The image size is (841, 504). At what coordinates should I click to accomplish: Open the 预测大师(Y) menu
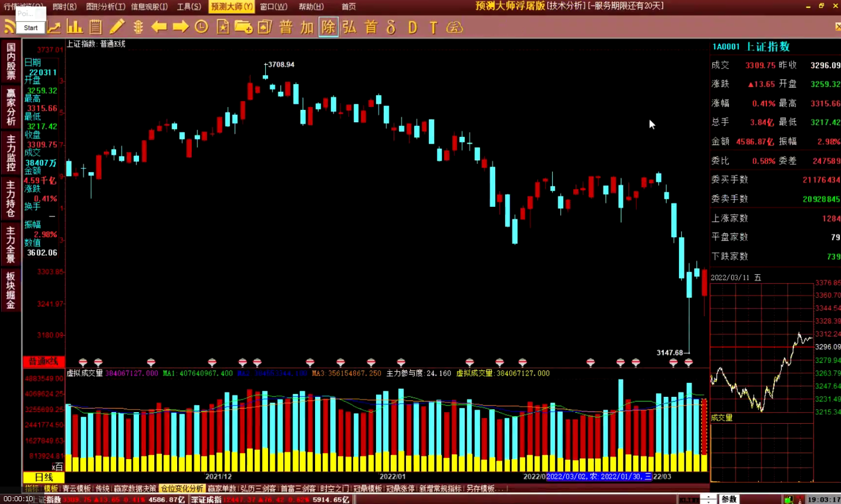pos(232,7)
